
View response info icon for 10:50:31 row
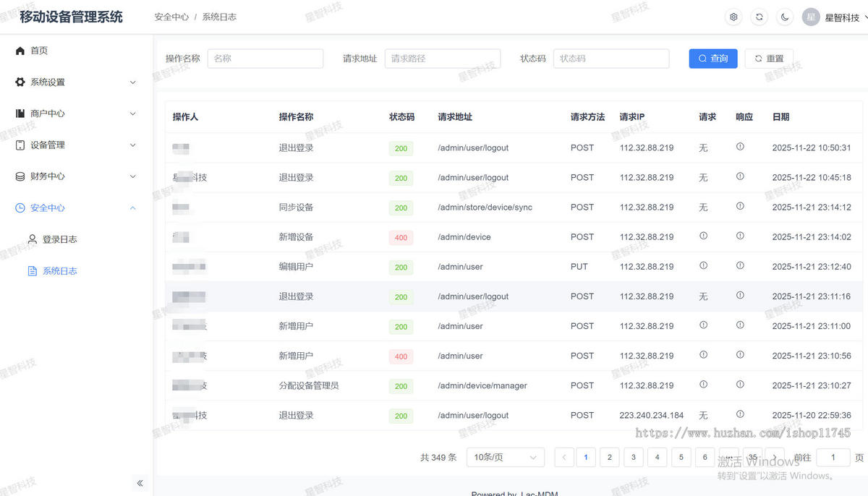[x=740, y=147]
